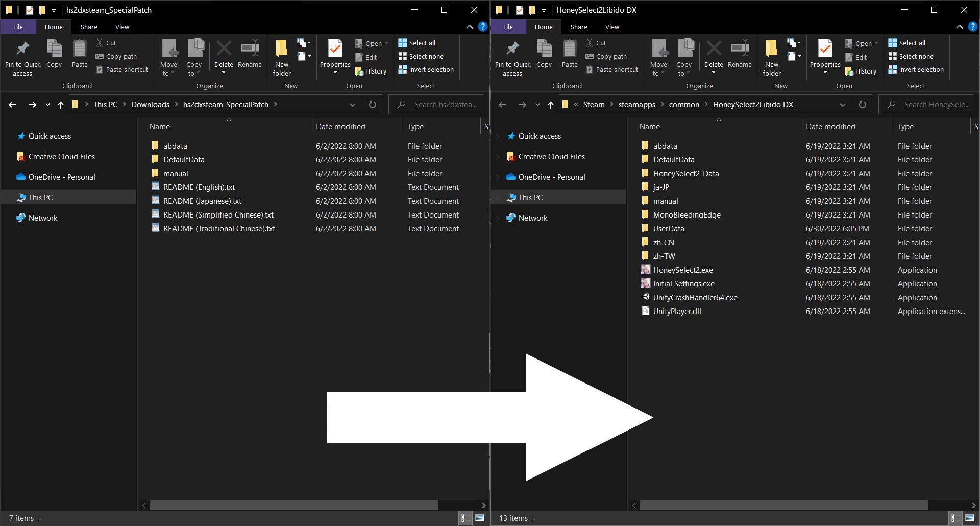Click Paste shortcut in left window
980x526 pixels.
tap(122, 70)
